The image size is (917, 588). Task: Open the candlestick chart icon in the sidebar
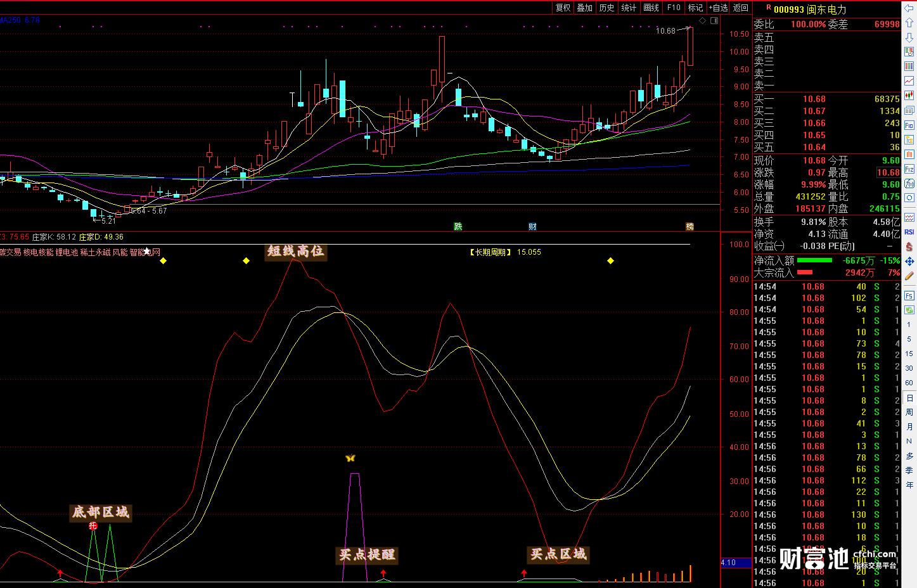[x=909, y=96]
